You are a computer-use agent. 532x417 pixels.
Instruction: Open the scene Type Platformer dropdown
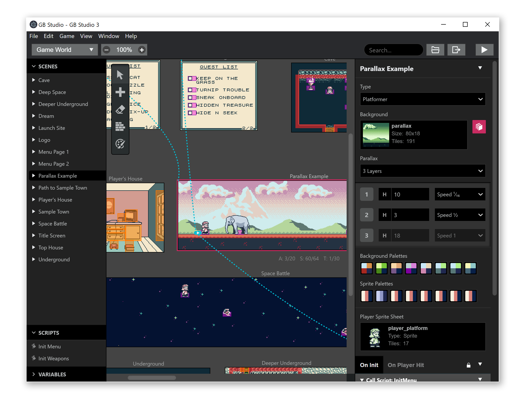pyautogui.click(x=422, y=99)
